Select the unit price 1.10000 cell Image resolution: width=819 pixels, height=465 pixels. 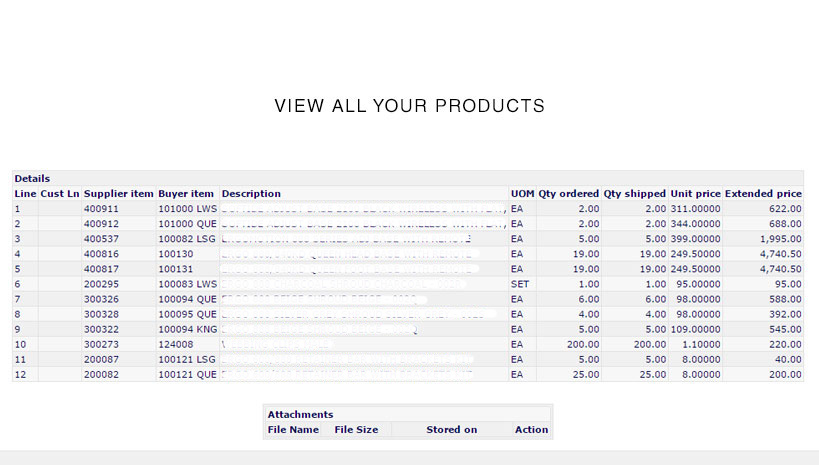tap(694, 344)
